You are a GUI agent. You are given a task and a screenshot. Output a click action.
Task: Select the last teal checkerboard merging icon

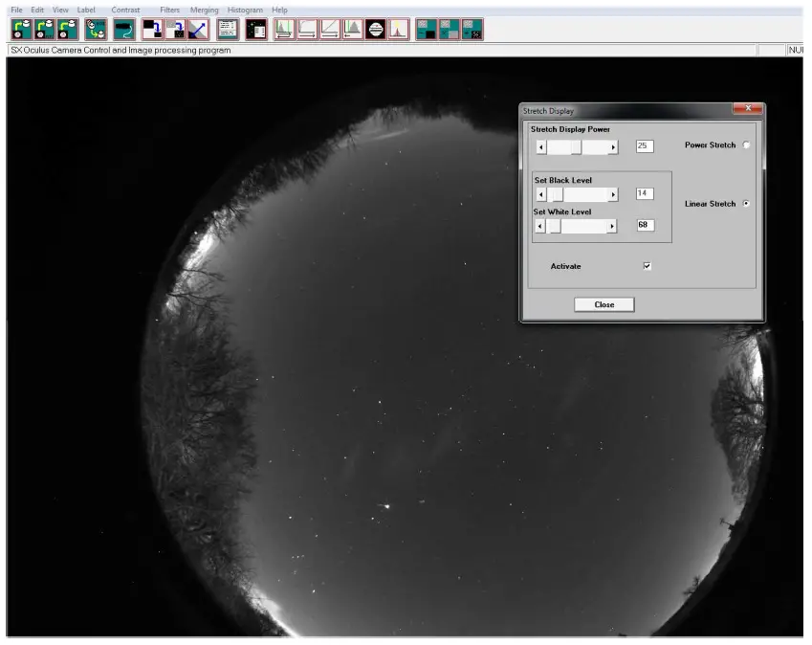[471, 28]
